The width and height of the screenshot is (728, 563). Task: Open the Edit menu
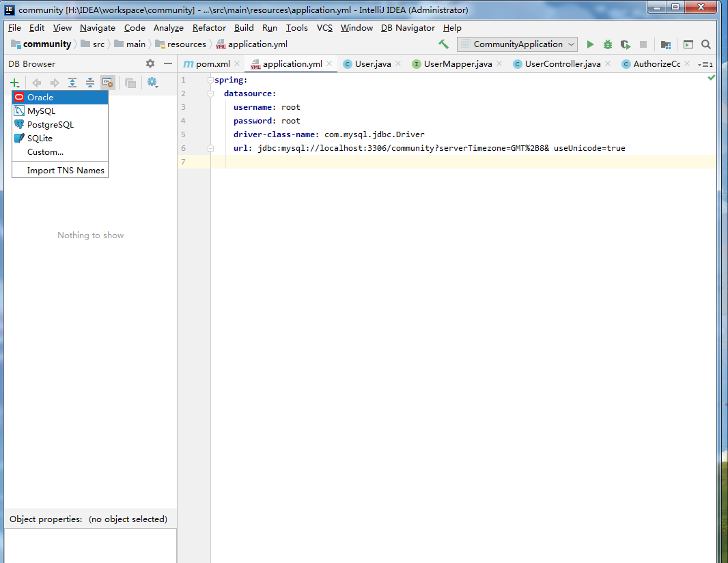pyautogui.click(x=37, y=28)
